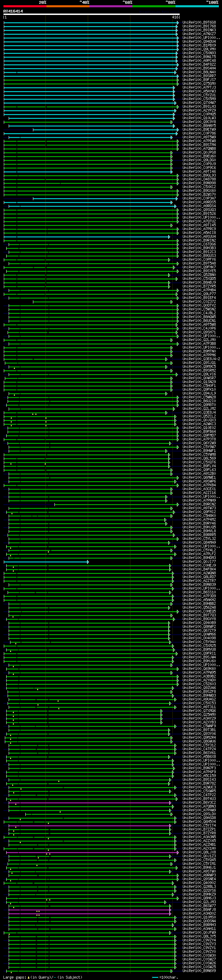
Task: Click the UniRef100_A7PTJ3 label
Action: point(199,88)
